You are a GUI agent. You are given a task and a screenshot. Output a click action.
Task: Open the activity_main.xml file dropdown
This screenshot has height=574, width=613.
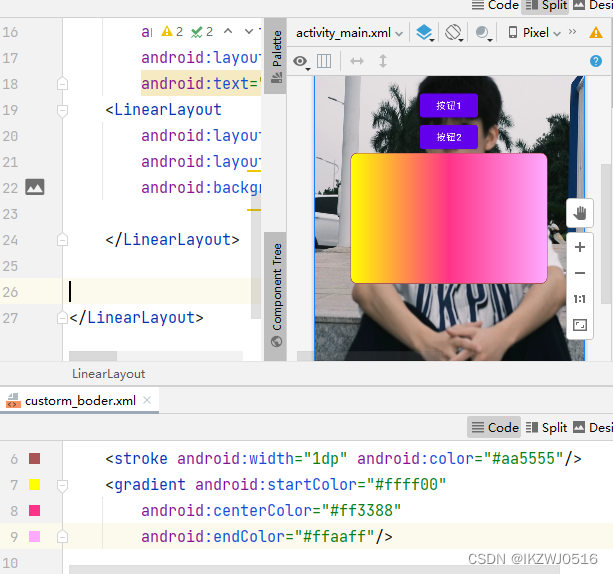(349, 33)
